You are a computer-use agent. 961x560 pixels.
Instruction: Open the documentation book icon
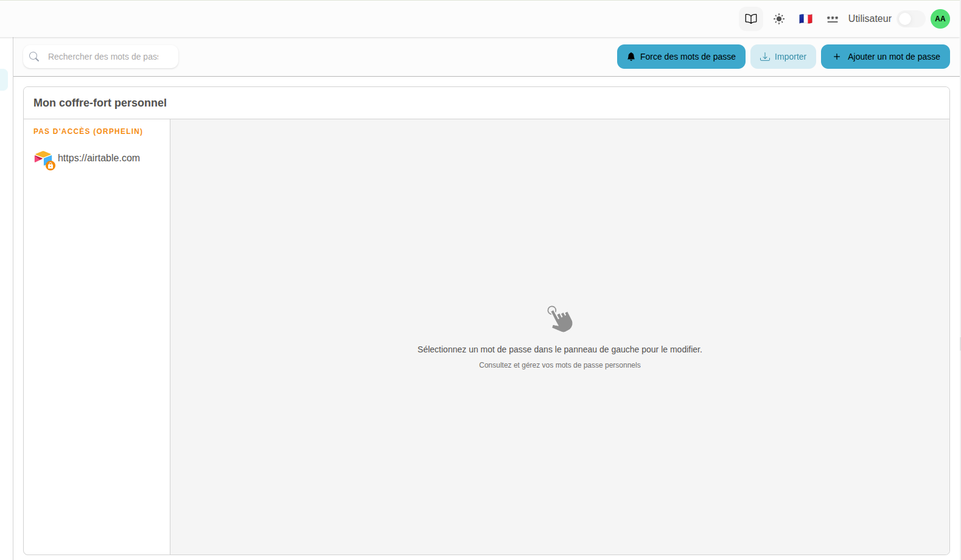[750, 19]
